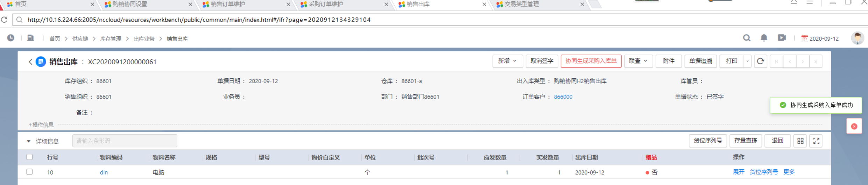Click the clock history icon
The image size is (868, 185).
pyautogui.click(x=11, y=38)
